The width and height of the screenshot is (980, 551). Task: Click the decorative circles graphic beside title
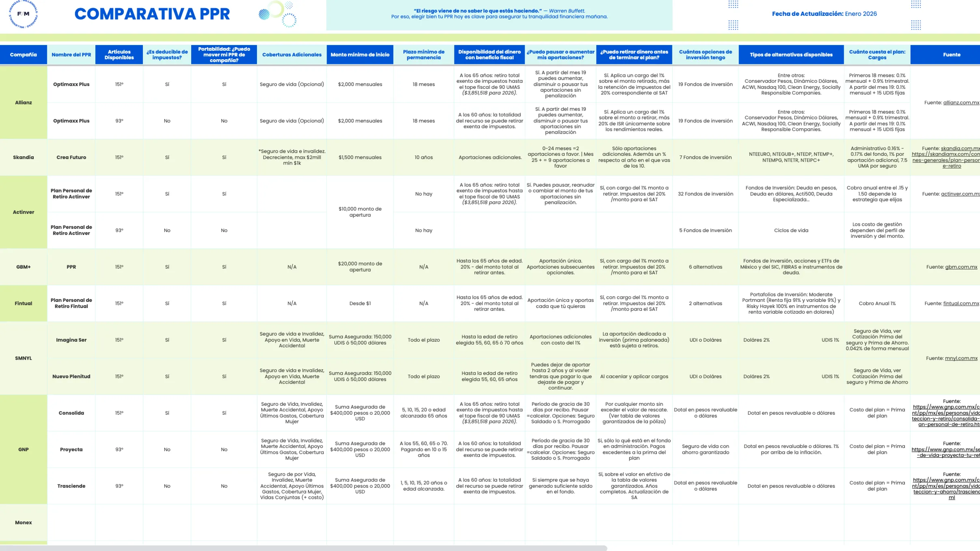point(278,14)
